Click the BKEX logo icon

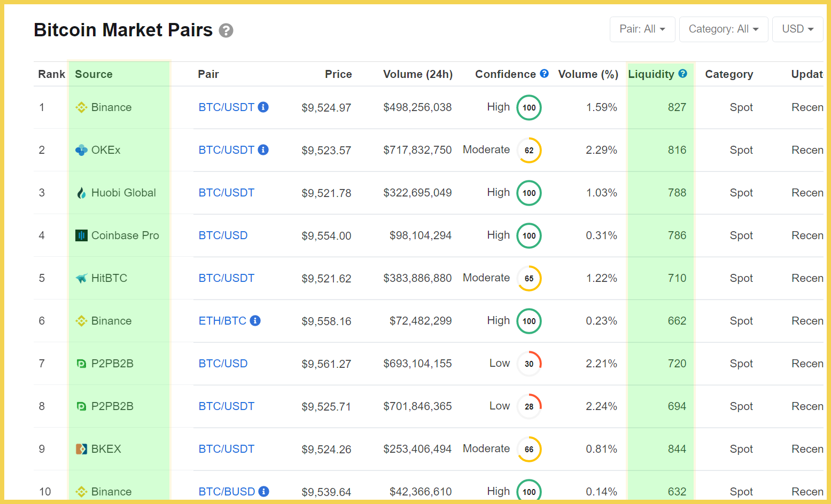(81, 449)
